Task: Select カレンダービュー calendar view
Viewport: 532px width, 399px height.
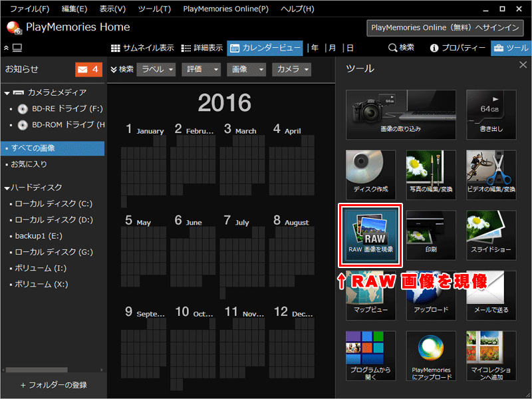Action: coord(265,48)
